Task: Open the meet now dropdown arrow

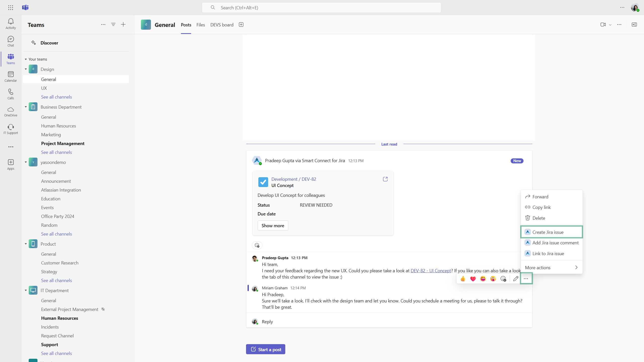Action: [610, 25]
